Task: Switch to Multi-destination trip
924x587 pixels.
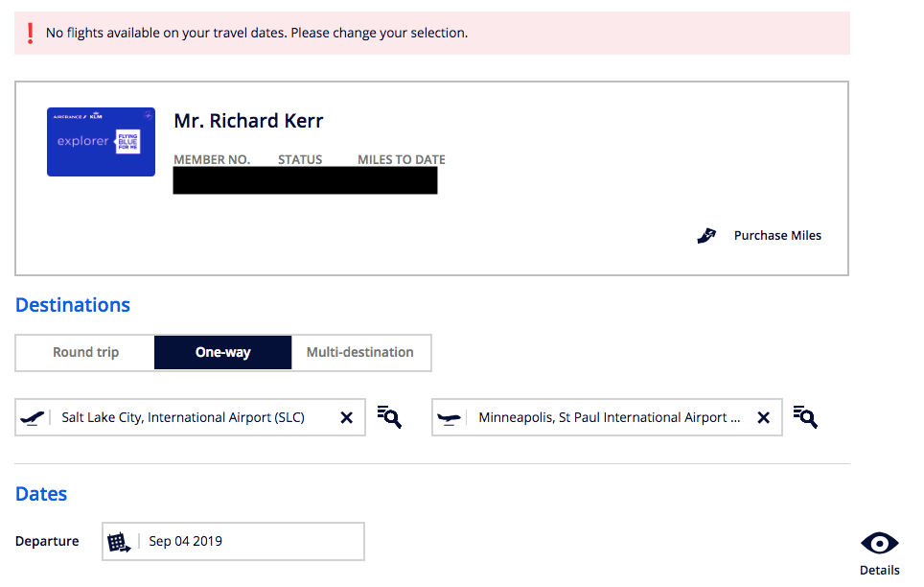Action: 360,353
